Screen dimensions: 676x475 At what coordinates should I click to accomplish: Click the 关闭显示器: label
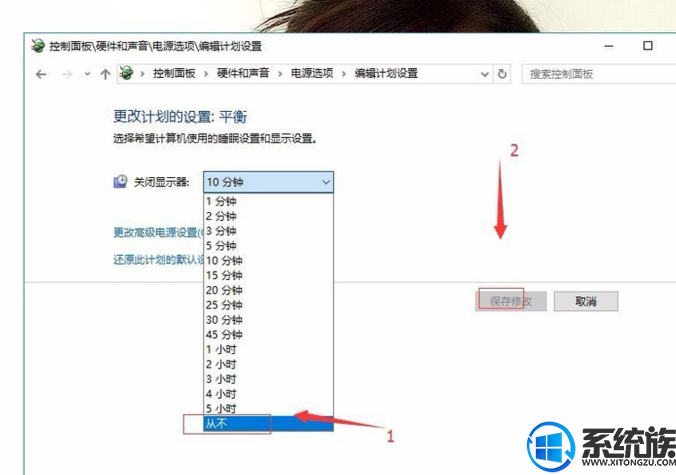point(162,182)
